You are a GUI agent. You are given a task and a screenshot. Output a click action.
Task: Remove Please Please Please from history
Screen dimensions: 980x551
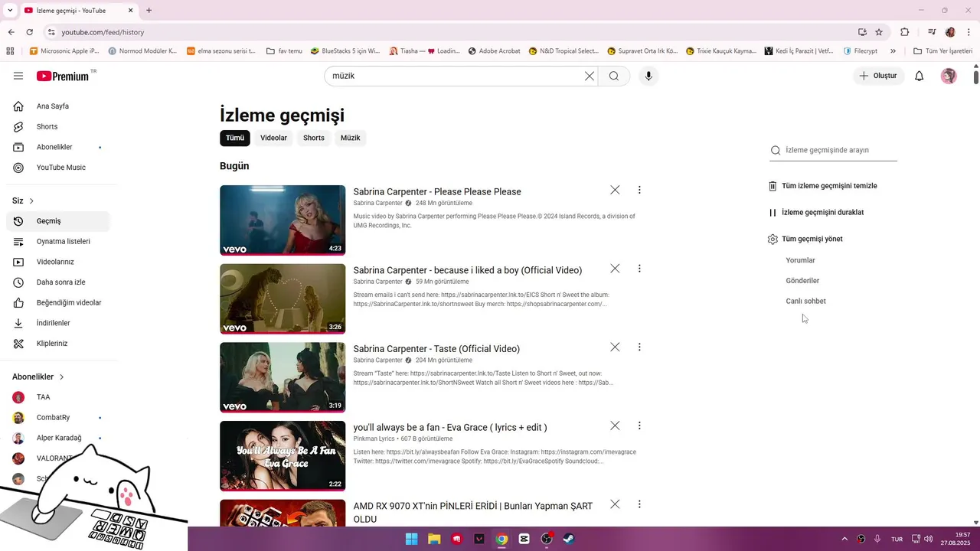615,190
